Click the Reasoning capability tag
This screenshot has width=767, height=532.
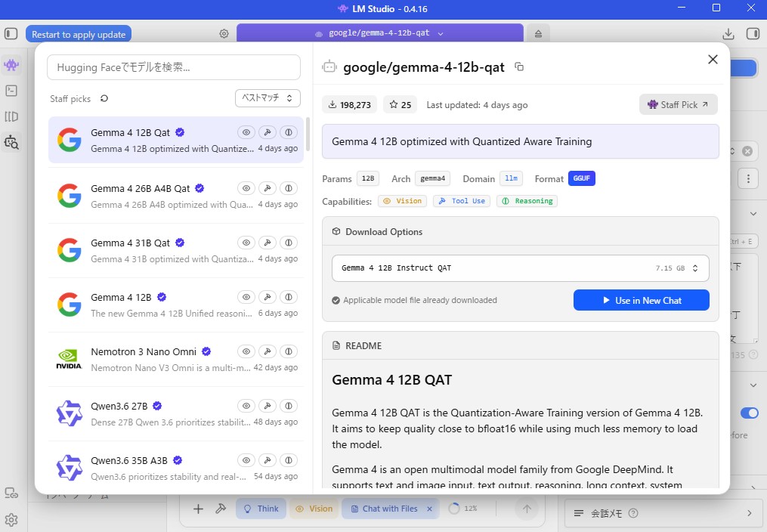tap(527, 201)
